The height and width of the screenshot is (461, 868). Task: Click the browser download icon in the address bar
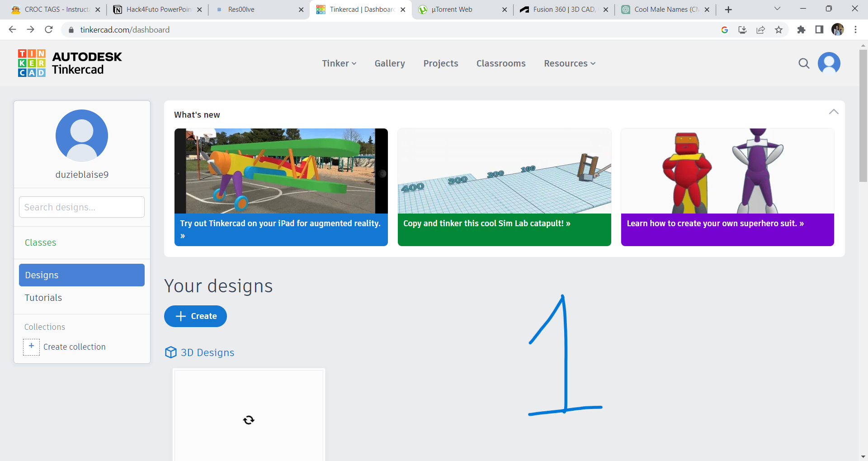(742, 29)
